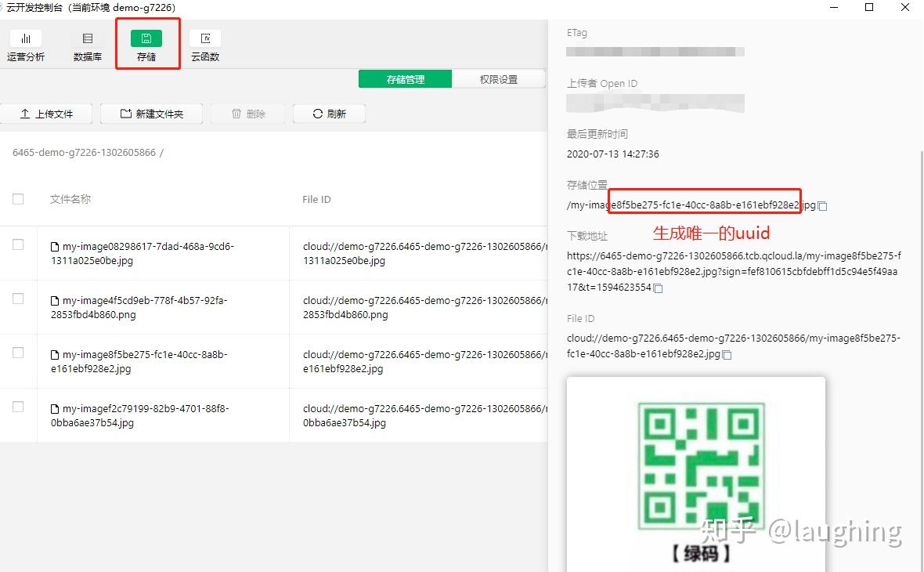This screenshot has height=572, width=924.
Task: Open file name my-image4f5cd9eb-778f-4b57-92fa-2853fbd4b860.png
Action: coord(139,307)
